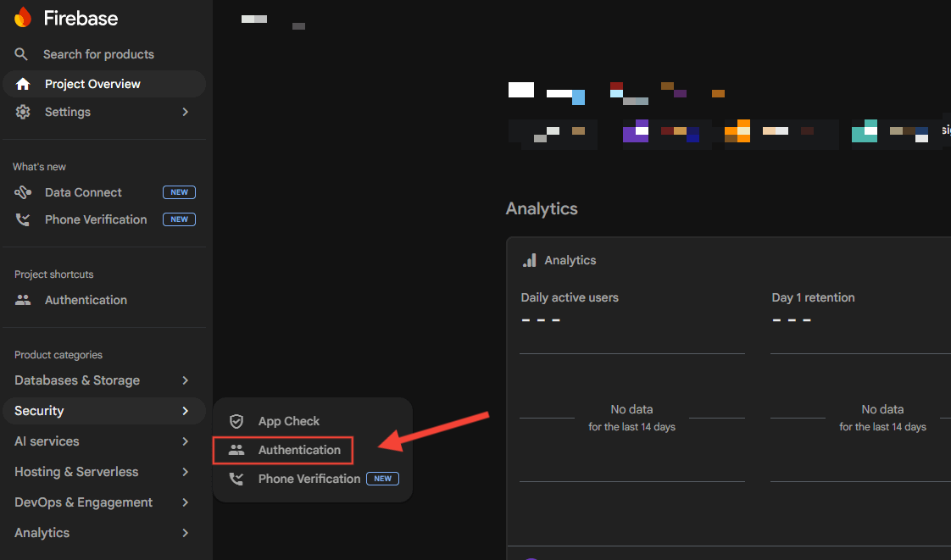Click the Databases & Storage label
The width and height of the screenshot is (951, 560).
coord(77,380)
